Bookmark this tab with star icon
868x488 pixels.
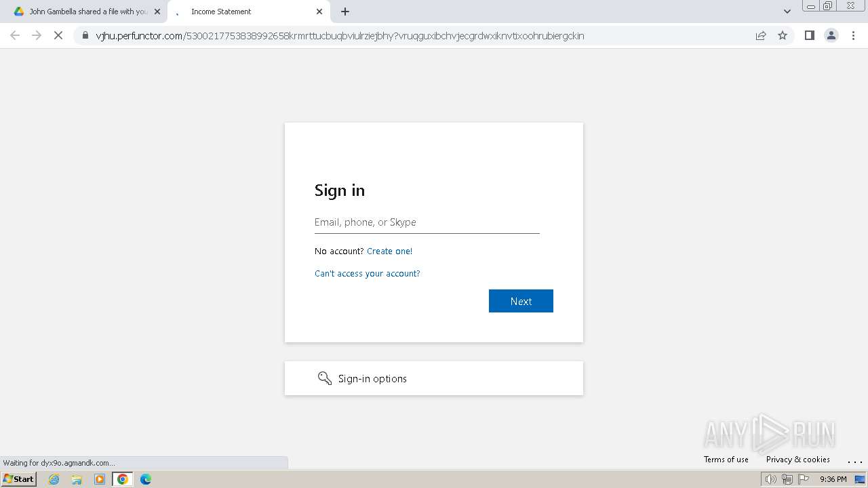pos(783,36)
